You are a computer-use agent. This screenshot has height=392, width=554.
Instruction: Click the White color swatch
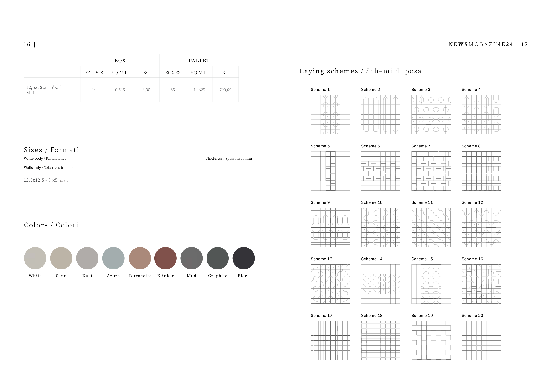(x=35, y=258)
